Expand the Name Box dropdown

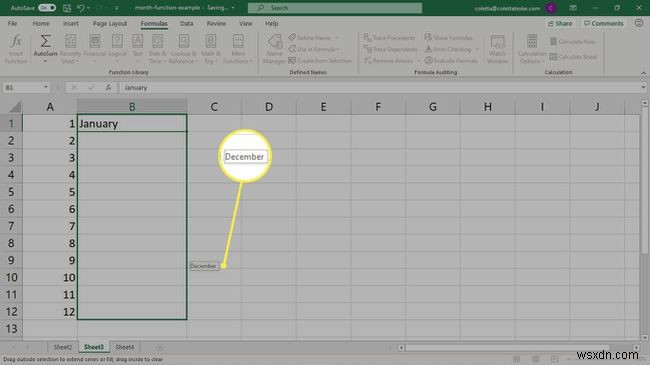pyautogui.click(x=46, y=88)
